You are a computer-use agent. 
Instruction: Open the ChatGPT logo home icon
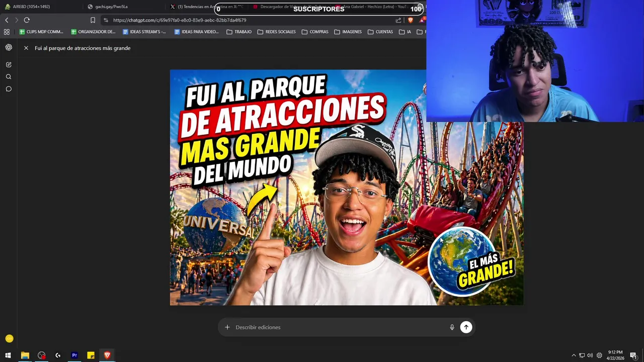point(9,47)
